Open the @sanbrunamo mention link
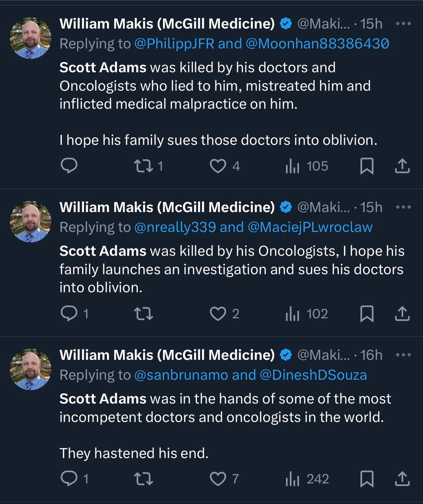423x504 pixels. point(181,375)
